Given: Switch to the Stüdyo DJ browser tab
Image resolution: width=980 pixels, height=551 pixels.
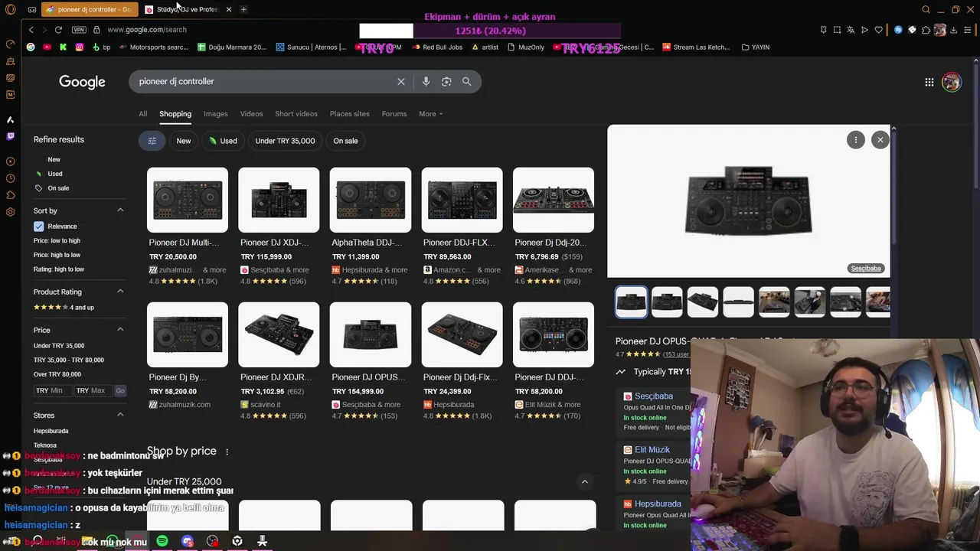Looking at the screenshot, I should 188,9.
